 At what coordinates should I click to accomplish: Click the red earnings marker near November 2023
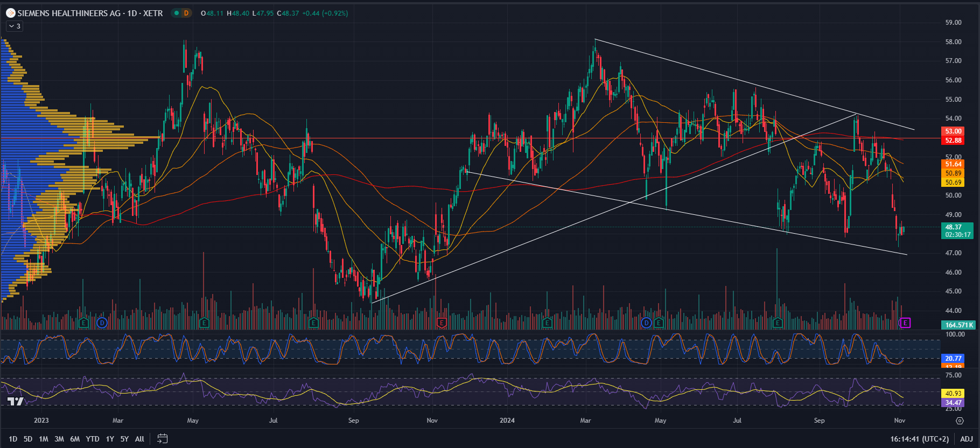[x=442, y=323]
